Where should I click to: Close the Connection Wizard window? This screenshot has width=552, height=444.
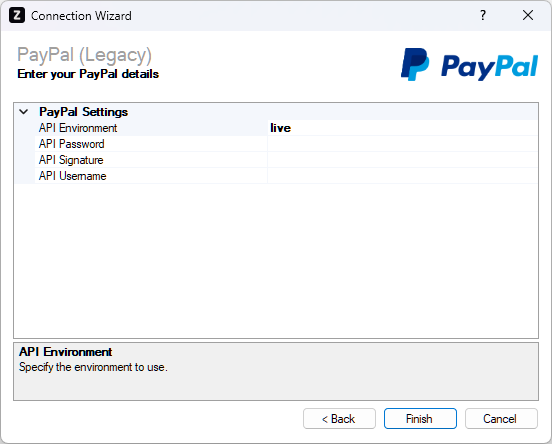pyautogui.click(x=528, y=15)
